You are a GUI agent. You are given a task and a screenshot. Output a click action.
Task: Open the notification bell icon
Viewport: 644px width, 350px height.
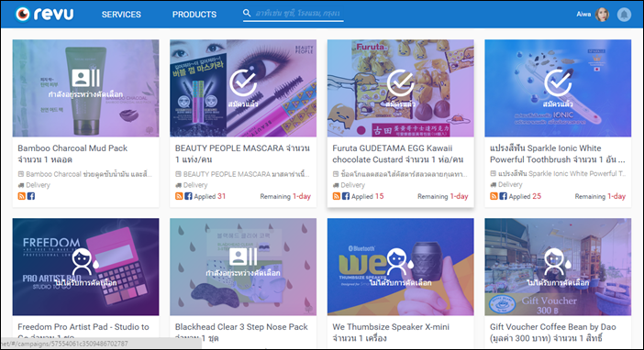(624, 15)
